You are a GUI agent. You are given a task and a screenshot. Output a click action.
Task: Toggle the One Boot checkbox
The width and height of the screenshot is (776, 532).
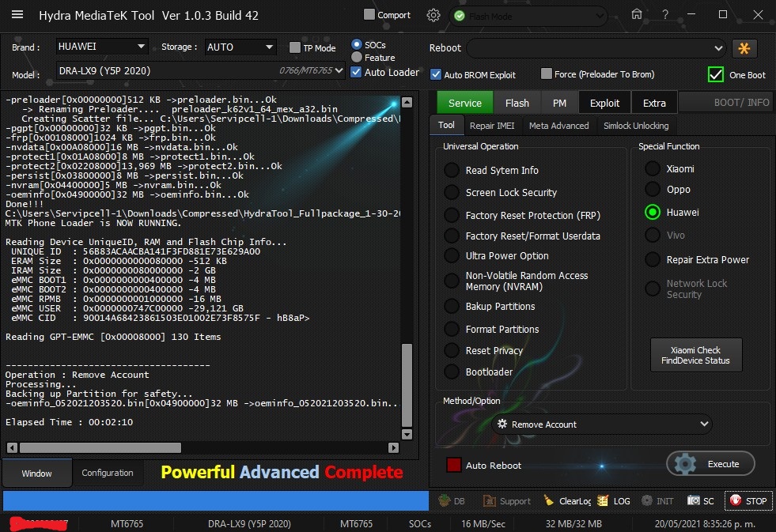point(716,74)
